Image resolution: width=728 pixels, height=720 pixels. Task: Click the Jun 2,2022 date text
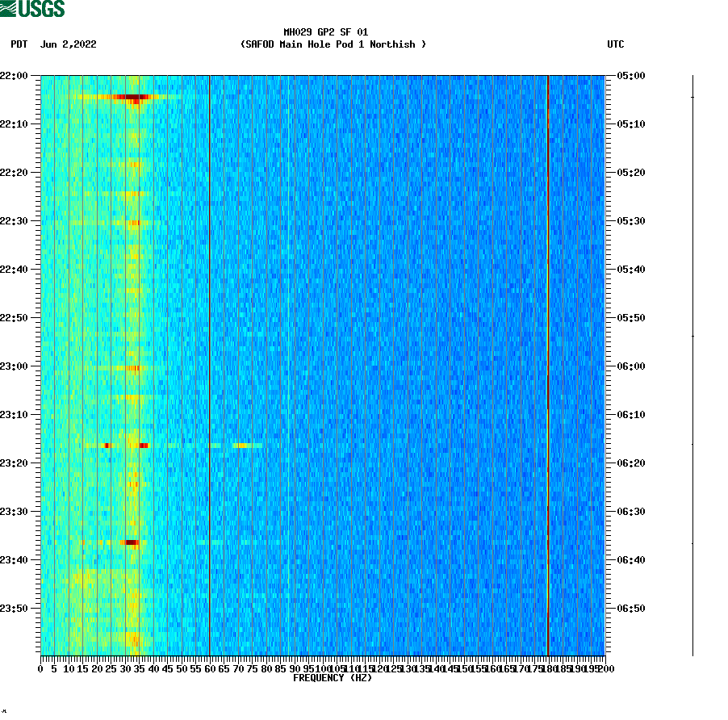pyautogui.click(x=69, y=45)
